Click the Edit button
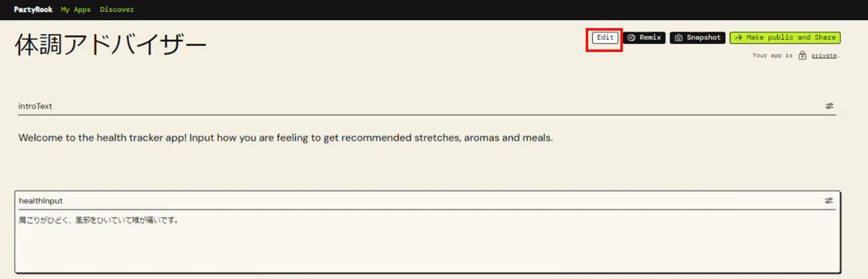This screenshot has width=868, height=279. (x=605, y=38)
